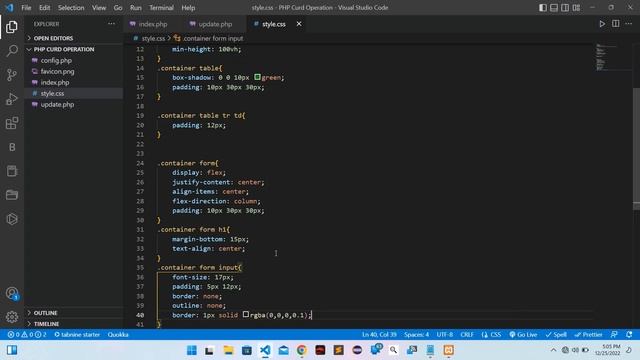640x360 pixels.
Task: Open the Manage gear icon
Action: click(x=12, y=316)
